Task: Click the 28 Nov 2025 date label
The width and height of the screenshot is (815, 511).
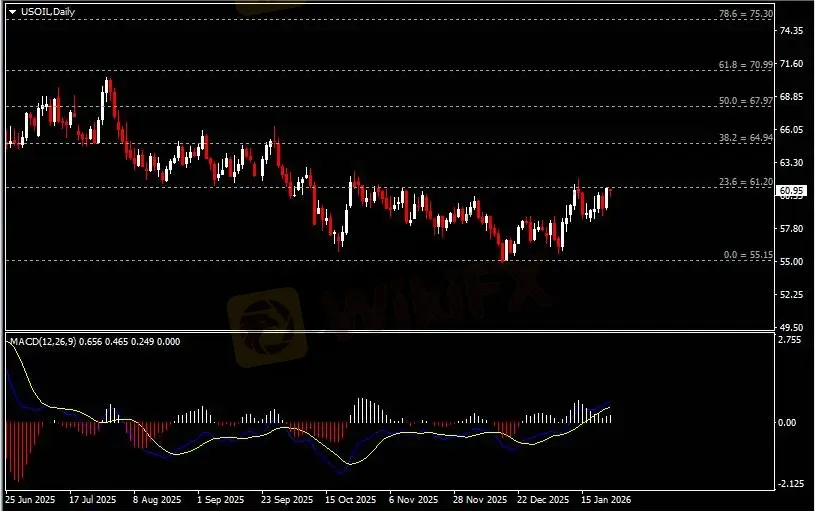Action: [x=480, y=500]
